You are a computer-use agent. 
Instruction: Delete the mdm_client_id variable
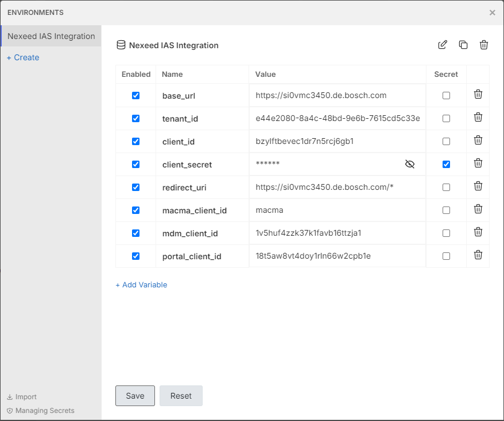[478, 232]
